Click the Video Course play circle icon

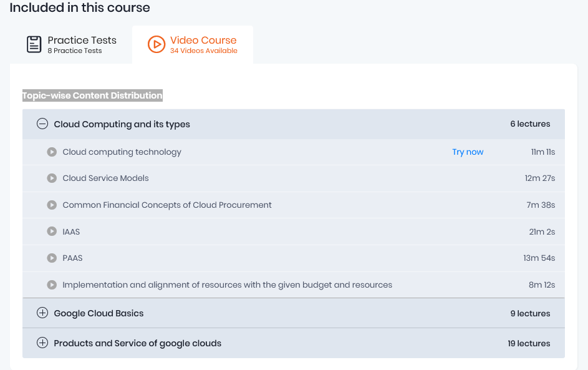(x=157, y=44)
